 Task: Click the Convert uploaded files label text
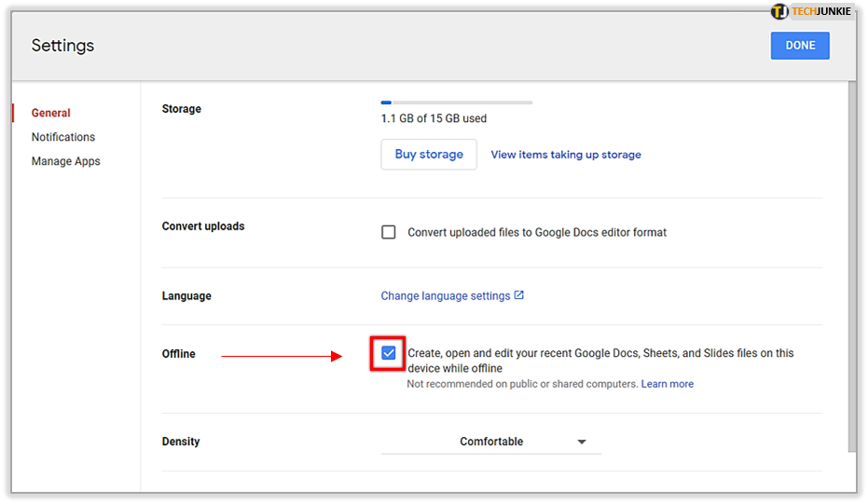pos(537,232)
